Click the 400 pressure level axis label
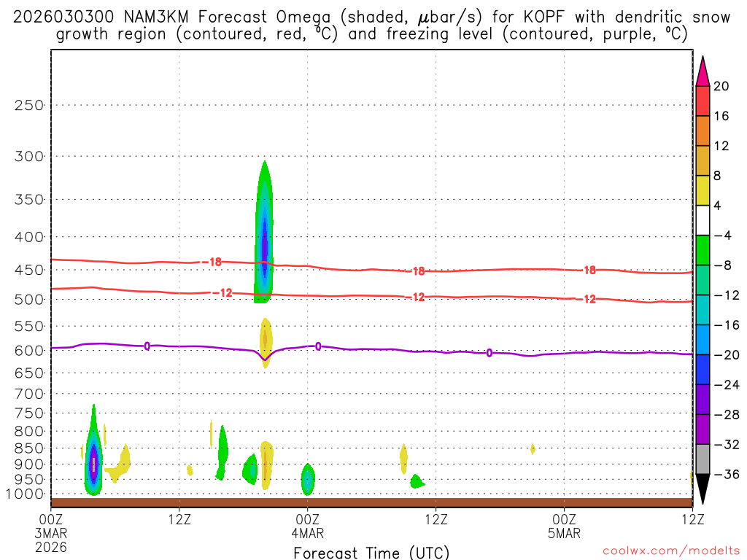Viewport: 747px width, 560px height. coord(29,237)
